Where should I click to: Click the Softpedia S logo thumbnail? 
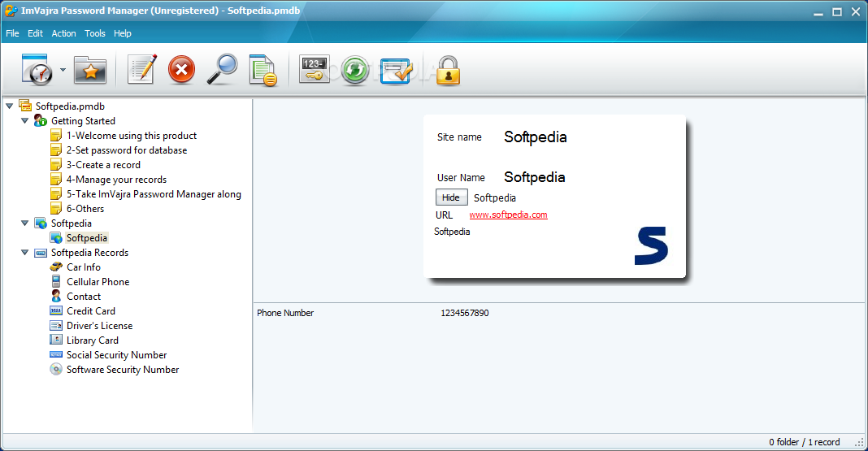651,245
